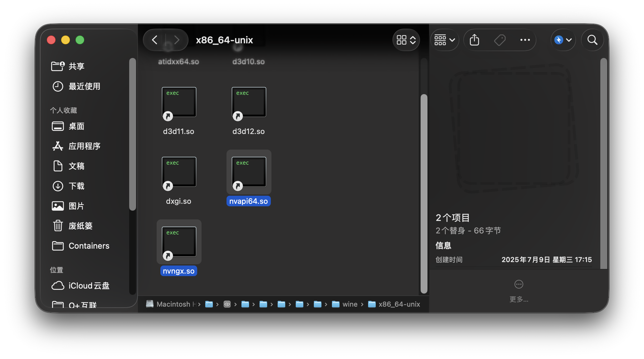Click the apps icon beside 应用程序

tap(58, 146)
